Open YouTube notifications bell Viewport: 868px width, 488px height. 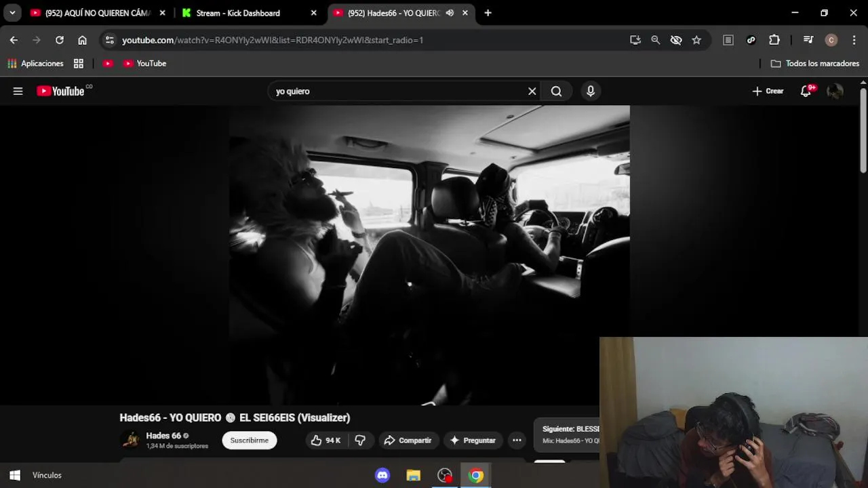pyautogui.click(x=806, y=91)
